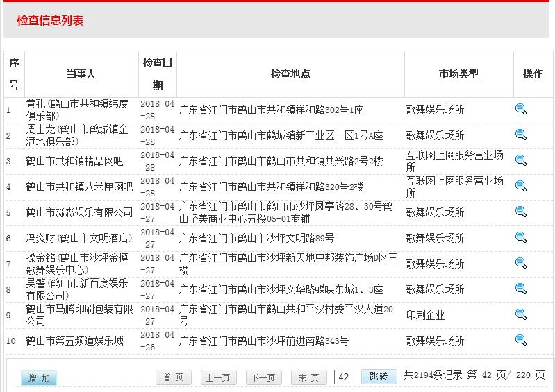Viewport: 555px width, 392px height.
Task: Open magnifier icon for 鹤山市共和镇精品网吧
Action: click(x=520, y=160)
